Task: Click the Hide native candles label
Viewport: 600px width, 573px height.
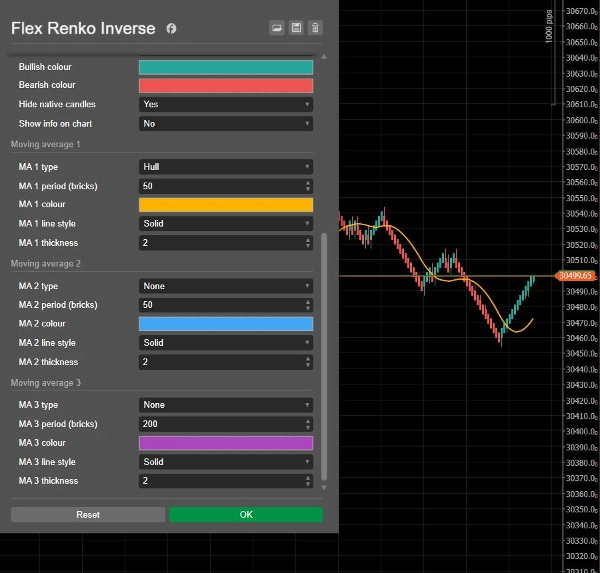Action: click(57, 104)
